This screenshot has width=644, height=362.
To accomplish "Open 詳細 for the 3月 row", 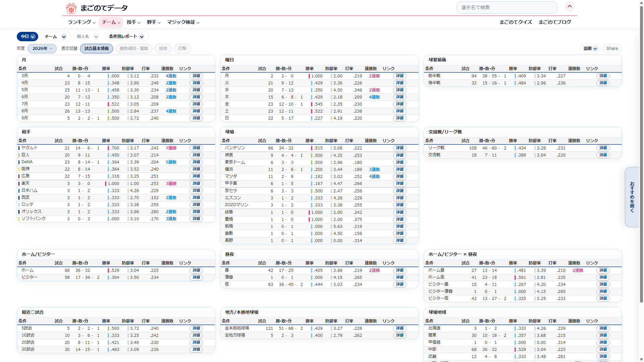I will click(x=196, y=76).
